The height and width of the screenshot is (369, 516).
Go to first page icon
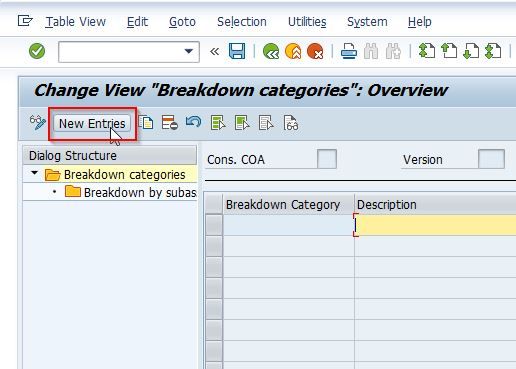[427, 51]
